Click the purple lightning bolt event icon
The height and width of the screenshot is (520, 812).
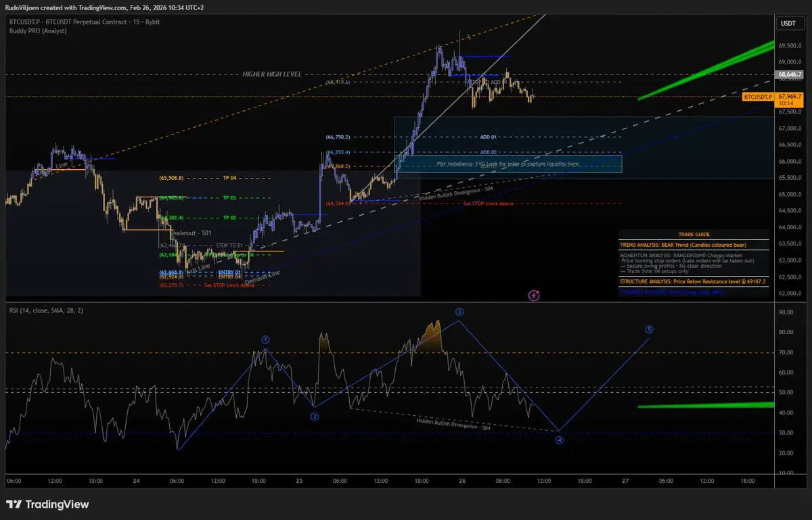pyautogui.click(x=534, y=295)
